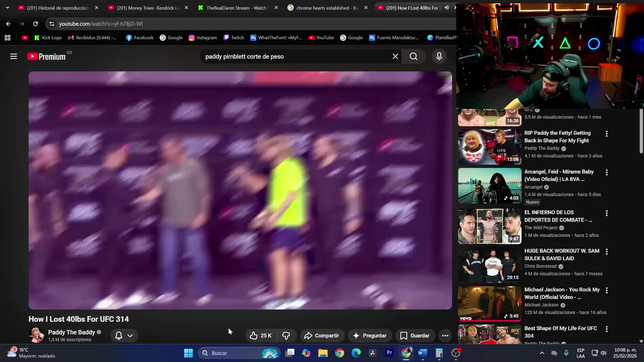
Task: Open options menu for RIP Paddy the Fatty video
Action: point(606,134)
